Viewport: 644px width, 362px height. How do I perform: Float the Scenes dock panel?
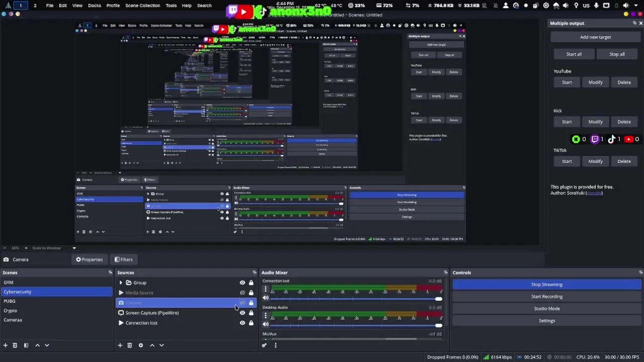click(x=110, y=273)
